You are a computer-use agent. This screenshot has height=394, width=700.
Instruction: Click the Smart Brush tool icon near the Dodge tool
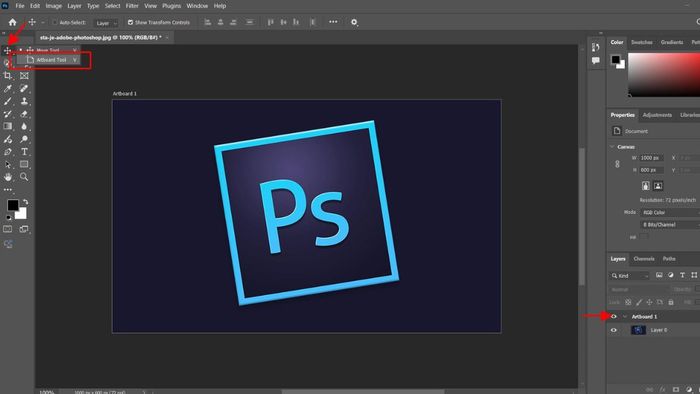point(8,139)
